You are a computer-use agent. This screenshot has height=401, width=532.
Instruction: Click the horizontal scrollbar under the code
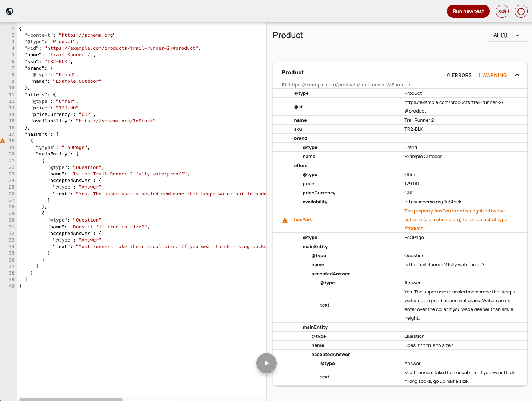71,400
